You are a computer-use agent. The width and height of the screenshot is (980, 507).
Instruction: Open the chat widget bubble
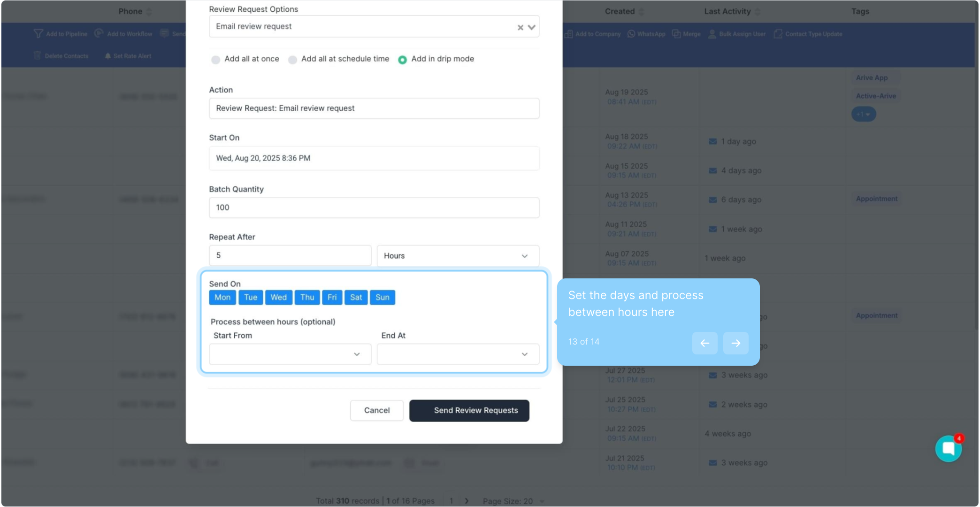948,449
